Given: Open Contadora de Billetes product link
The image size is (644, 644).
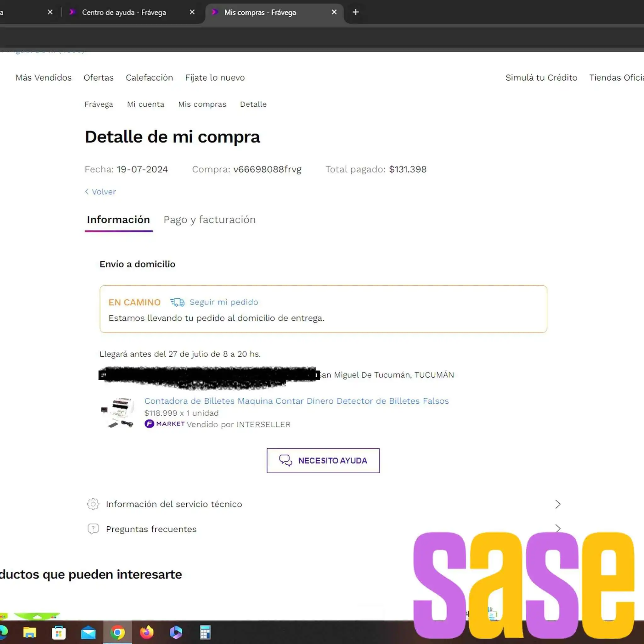Looking at the screenshot, I should (x=297, y=401).
